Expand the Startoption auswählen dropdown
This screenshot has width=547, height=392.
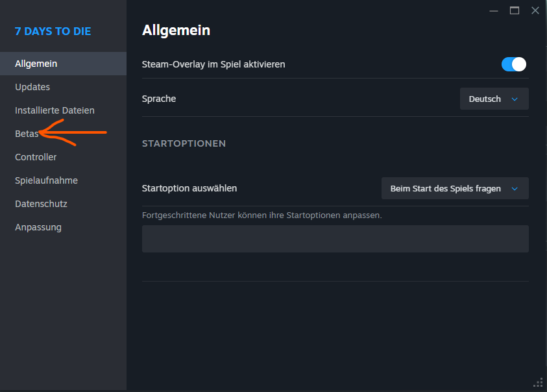point(454,188)
